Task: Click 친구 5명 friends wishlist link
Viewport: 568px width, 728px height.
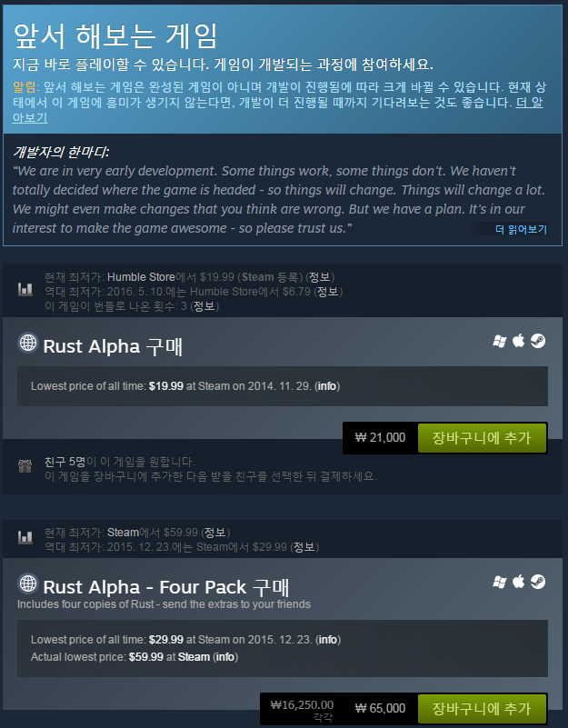Action: point(65,462)
